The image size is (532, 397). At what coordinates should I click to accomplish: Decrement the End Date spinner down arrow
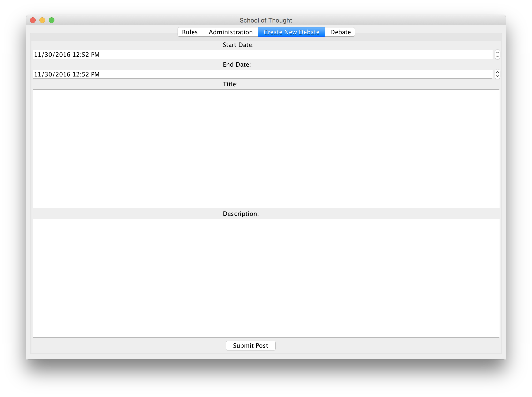pyautogui.click(x=498, y=77)
